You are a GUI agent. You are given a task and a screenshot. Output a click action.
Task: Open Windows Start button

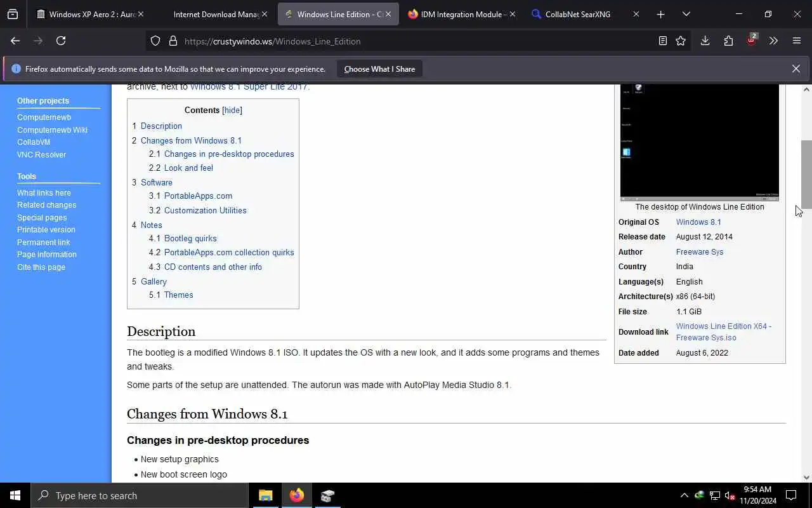tap(15, 495)
